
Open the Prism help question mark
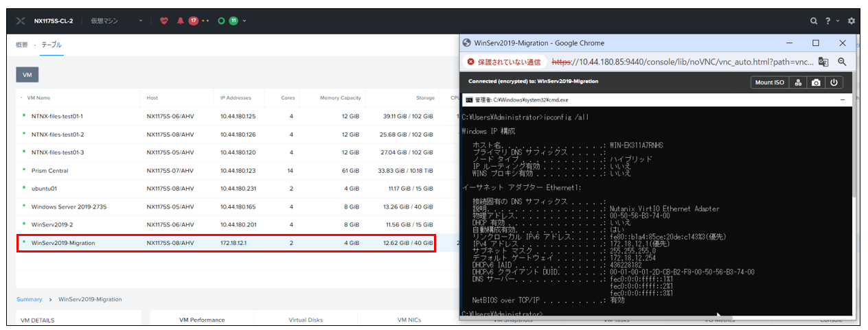(829, 21)
